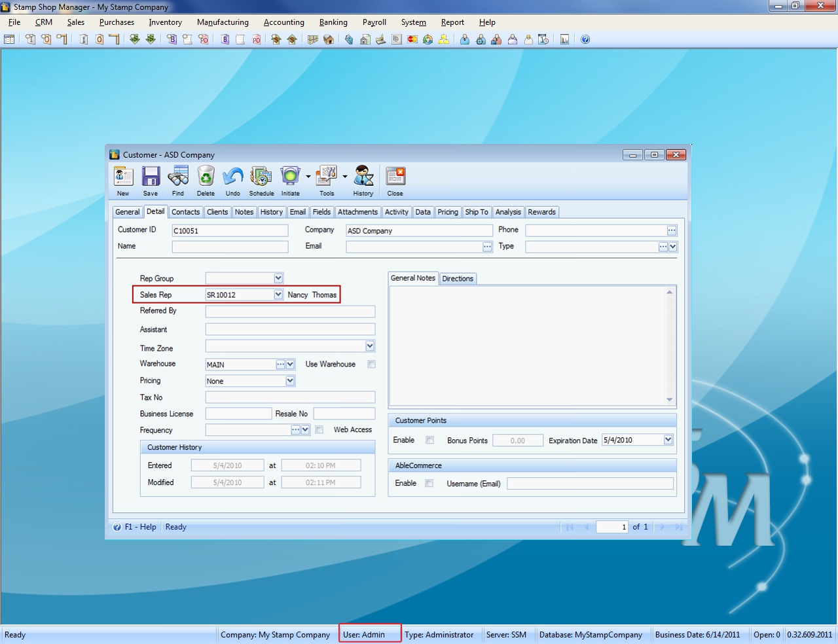
Task: Open the Manufacturing menu
Action: pos(223,22)
